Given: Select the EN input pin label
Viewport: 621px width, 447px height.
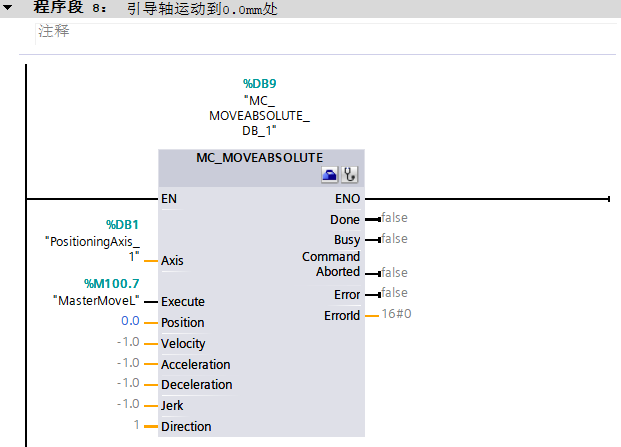Looking at the screenshot, I should click(169, 199).
